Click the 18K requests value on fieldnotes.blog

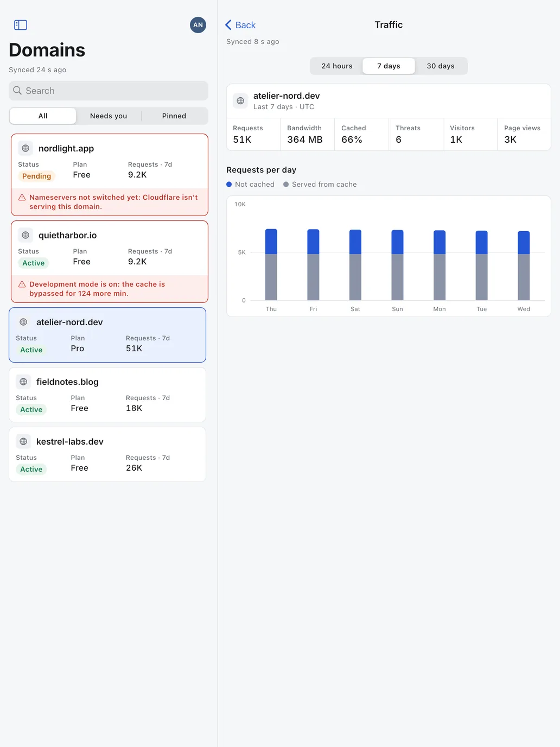[134, 408]
